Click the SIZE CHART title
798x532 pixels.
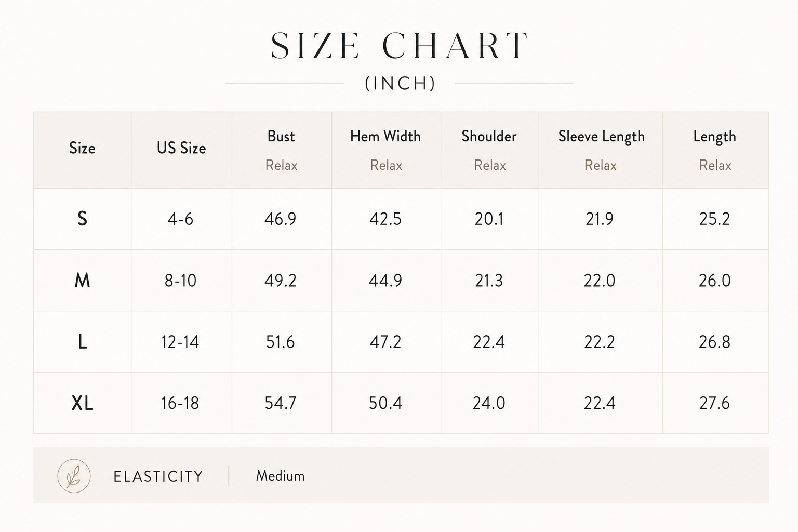click(x=400, y=46)
